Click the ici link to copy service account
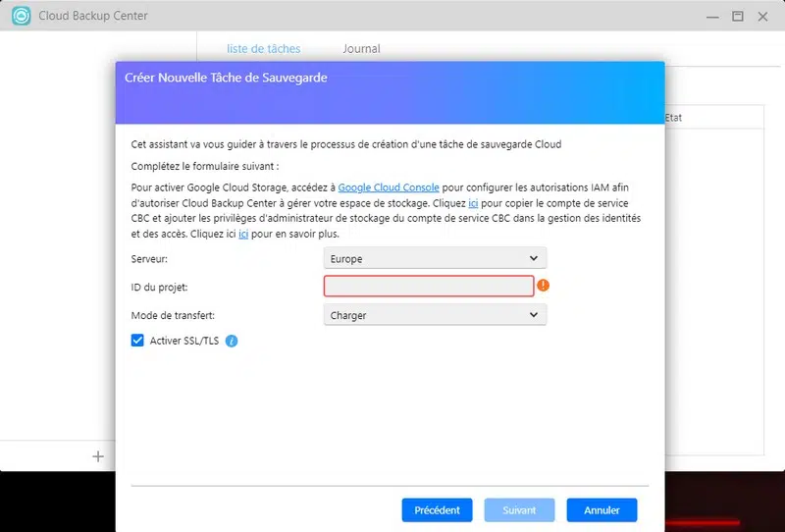 (473, 203)
